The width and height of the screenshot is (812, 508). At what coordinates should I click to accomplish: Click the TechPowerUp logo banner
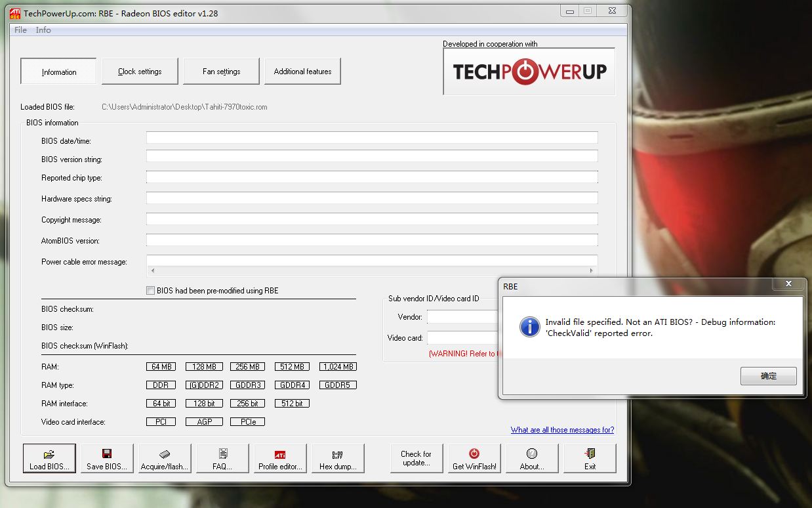[x=529, y=72]
